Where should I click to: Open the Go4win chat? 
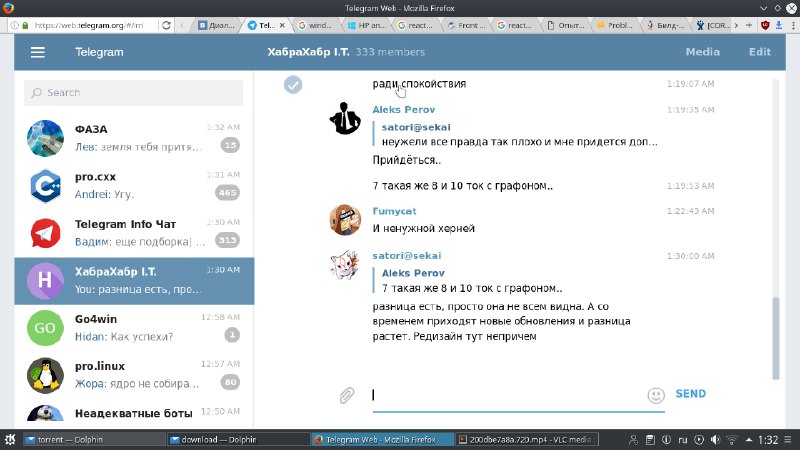pyautogui.click(x=134, y=328)
